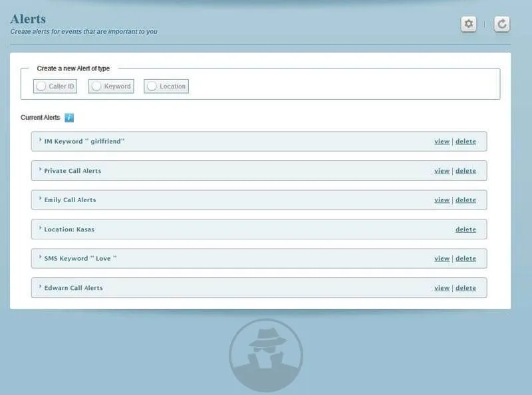This screenshot has height=395, width=532.
Task: View the IM Keyword girlfriend alert
Action: click(x=442, y=142)
